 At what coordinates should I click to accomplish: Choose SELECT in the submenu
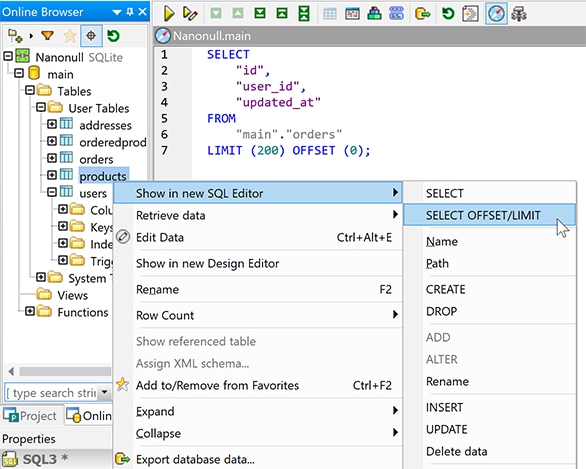(490, 193)
